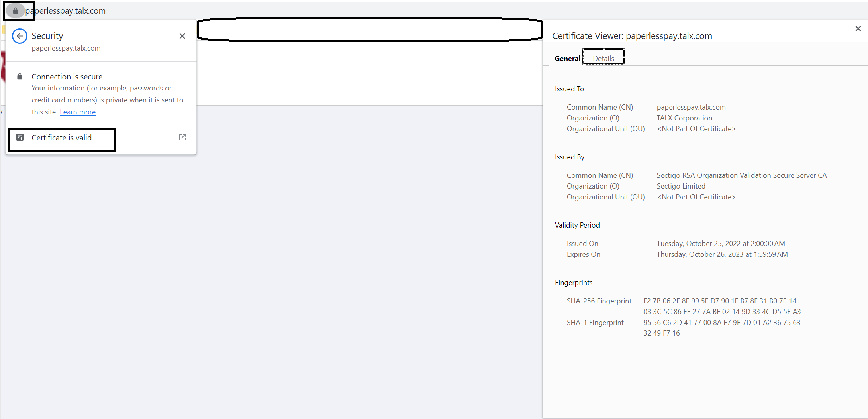Click the Issued To section heading

point(569,89)
